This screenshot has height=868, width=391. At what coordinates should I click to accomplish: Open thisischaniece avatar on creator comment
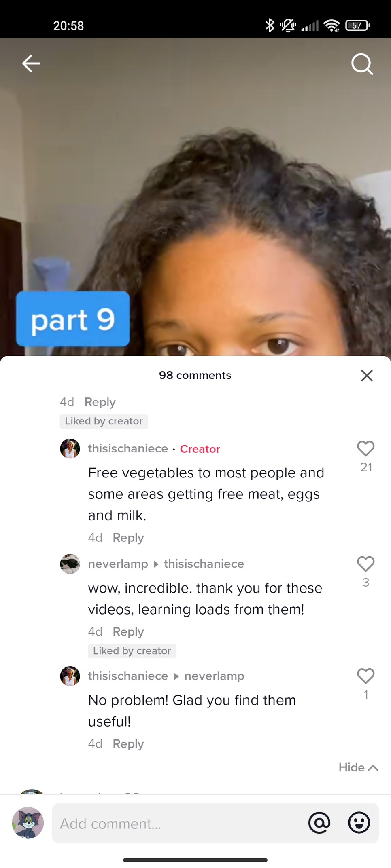tap(70, 449)
